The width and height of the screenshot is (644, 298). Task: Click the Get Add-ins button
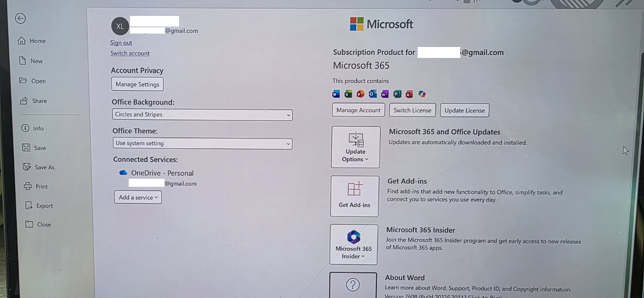(355, 196)
